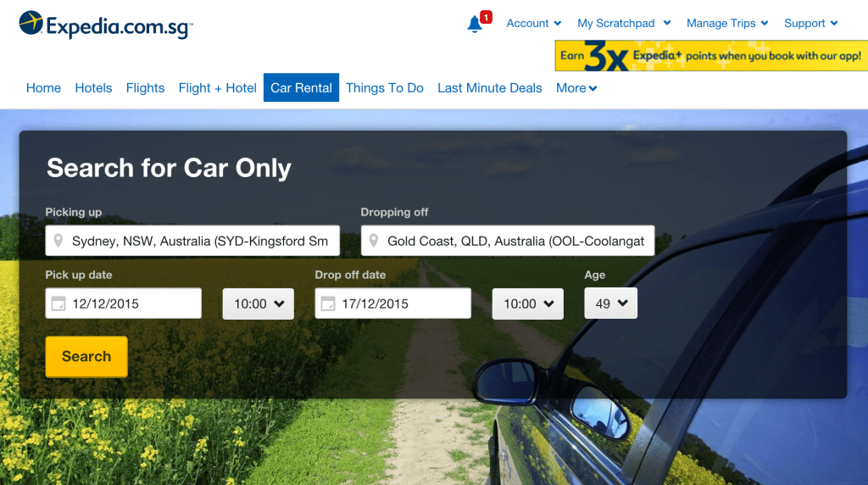Click the Picking up location field
The height and width of the screenshot is (485, 868).
click(x=192, y=240)
